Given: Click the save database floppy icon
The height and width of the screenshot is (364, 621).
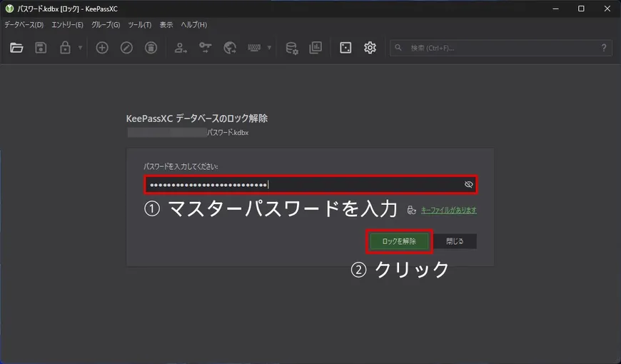Looking at the screenshot, I should 41,48.
